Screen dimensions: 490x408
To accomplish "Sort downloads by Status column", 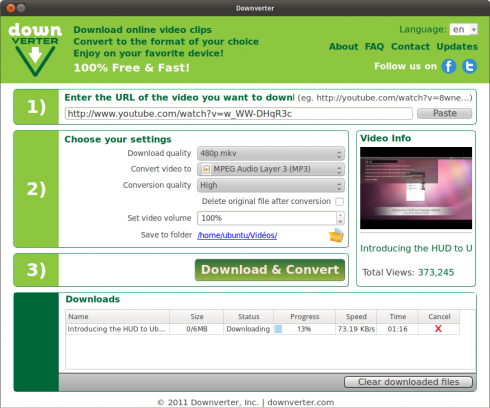I will (x=249, y=316).
